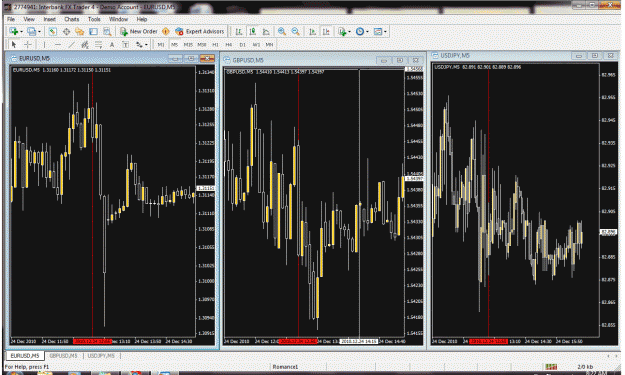Open the Tools menu
The height and width of the screenshot is (375, 625).
pos(94,19)
